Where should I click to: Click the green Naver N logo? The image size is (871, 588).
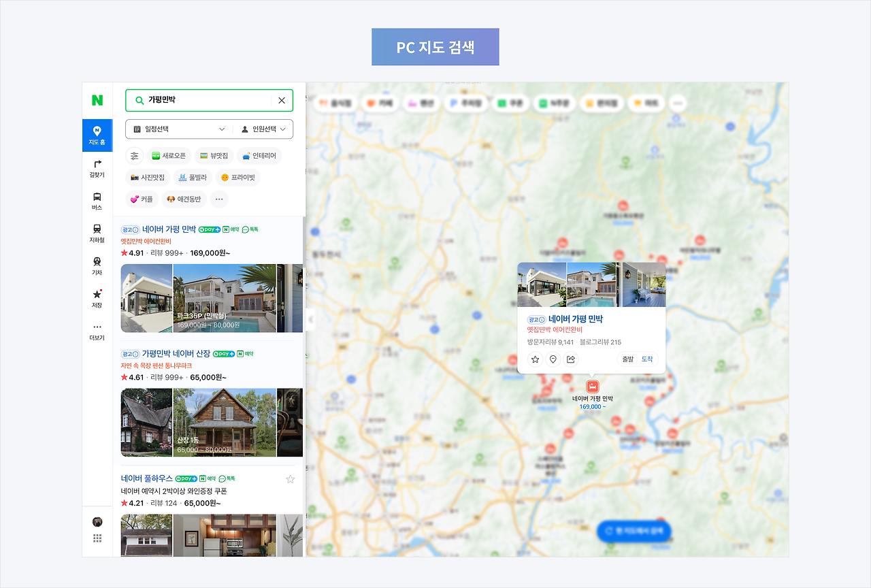point(97,100)
